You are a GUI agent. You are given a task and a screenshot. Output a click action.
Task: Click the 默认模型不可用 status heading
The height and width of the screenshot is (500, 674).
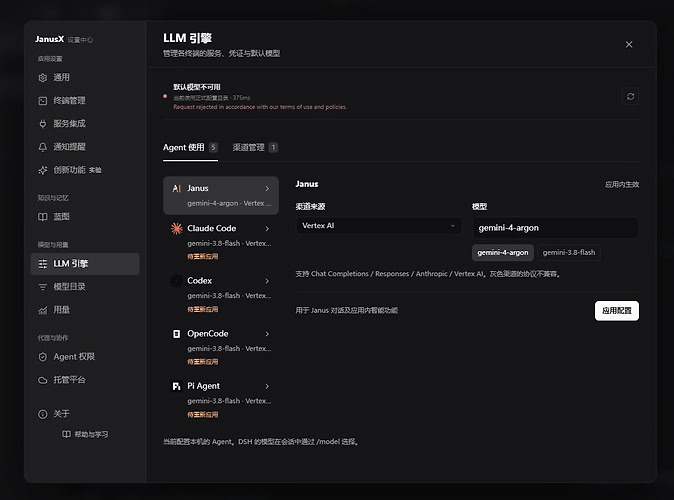[x=197, y=87]
